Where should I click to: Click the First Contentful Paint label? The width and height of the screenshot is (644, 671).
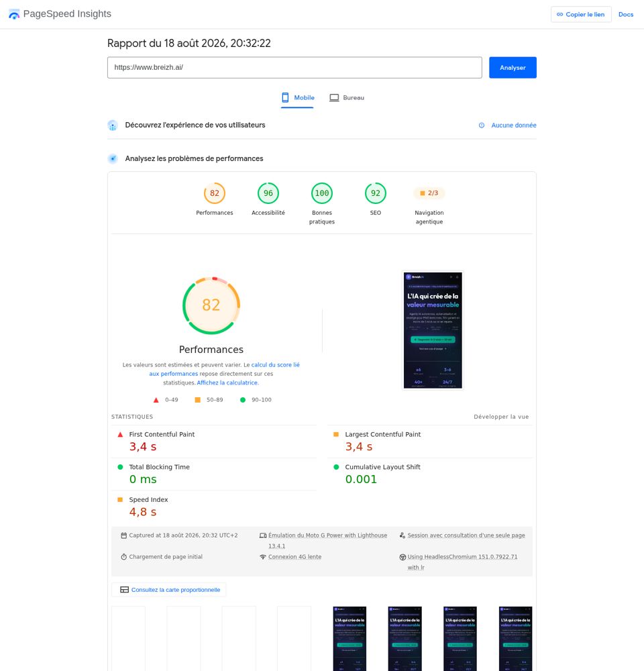[x=162, y=434]
